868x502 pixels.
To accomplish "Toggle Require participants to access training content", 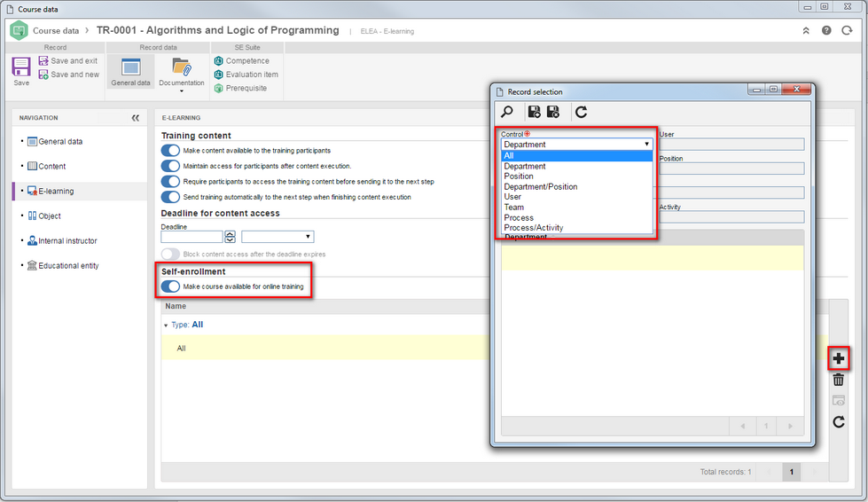I will pos(170,182).
